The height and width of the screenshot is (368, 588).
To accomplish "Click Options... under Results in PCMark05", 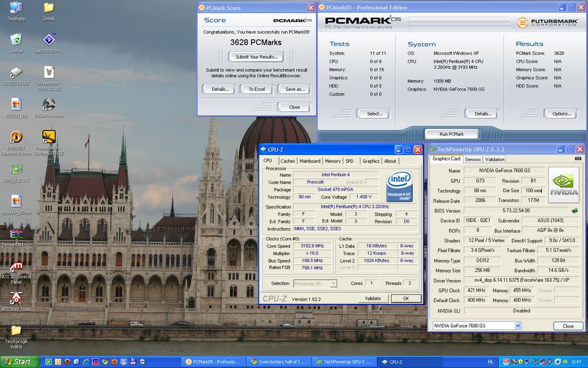I will [x=562, y=113].
